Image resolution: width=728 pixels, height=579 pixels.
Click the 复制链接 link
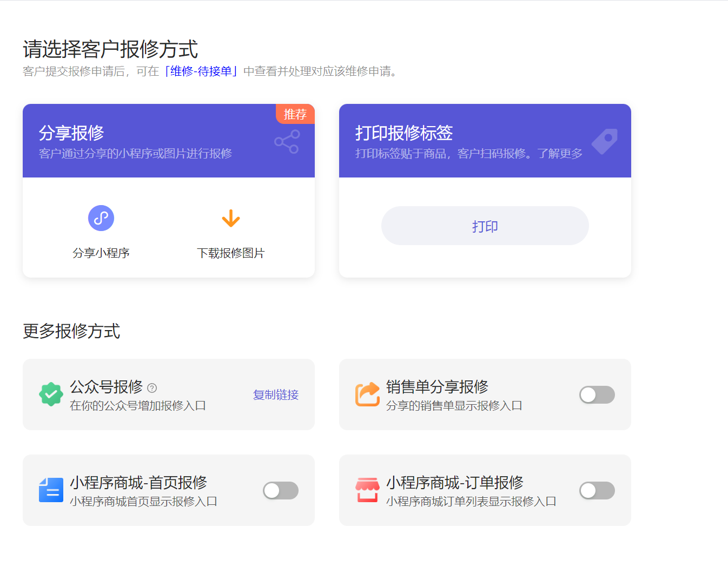pyautogui.click(x=275, y=395)
